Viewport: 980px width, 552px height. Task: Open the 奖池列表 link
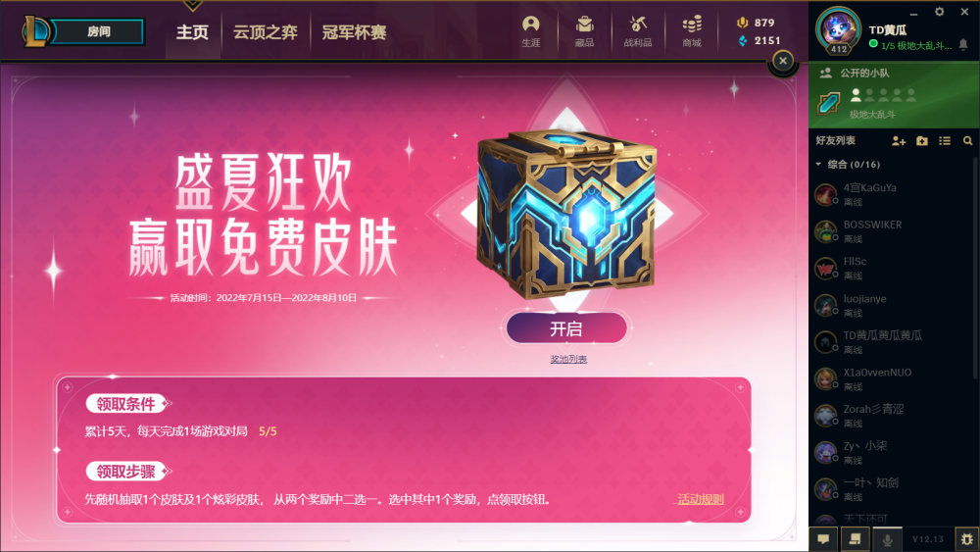(568, 359)
